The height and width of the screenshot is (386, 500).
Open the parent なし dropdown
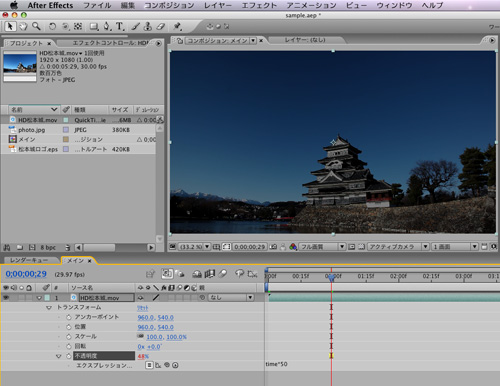pyautogui.click(x=231, y=297)
